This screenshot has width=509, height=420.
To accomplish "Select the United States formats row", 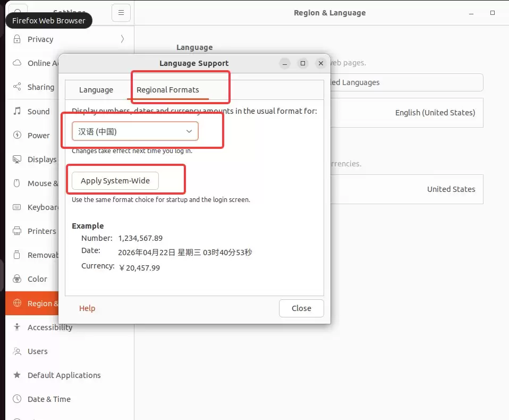I will tap(407, 189).
